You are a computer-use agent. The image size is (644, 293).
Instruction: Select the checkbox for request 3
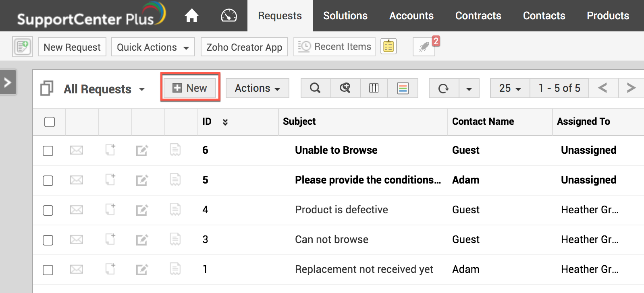(48, 240)
